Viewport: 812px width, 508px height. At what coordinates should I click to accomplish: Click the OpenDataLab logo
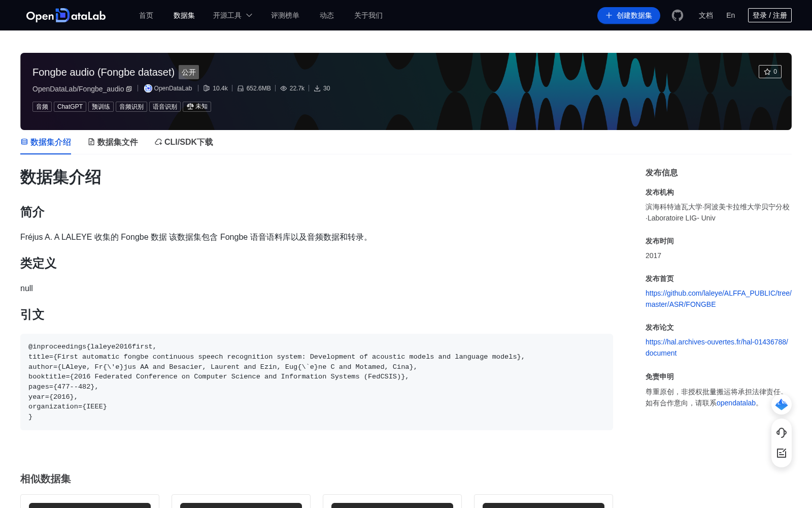coord(66,15)
